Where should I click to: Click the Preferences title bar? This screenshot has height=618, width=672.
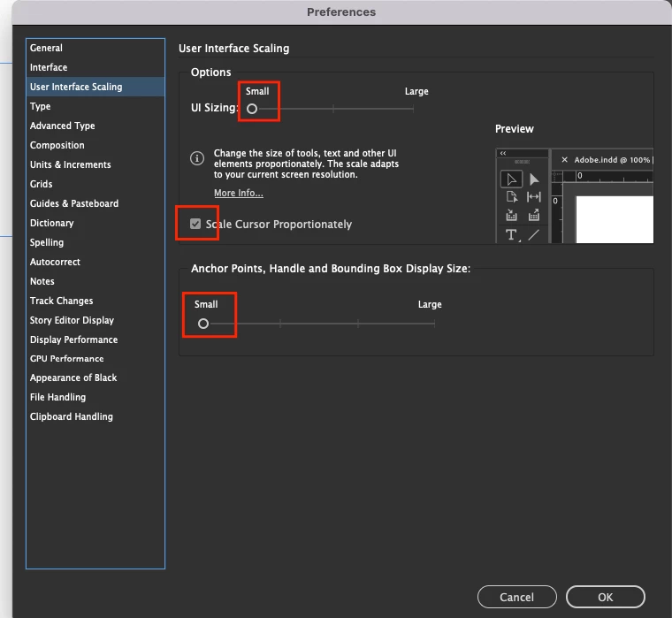[341, 12]
